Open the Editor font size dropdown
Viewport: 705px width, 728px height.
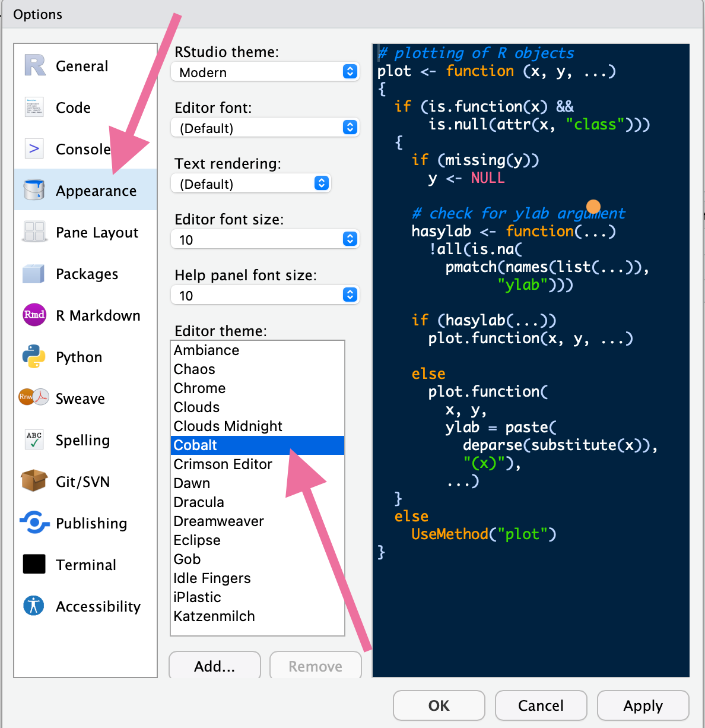[265, 239]
